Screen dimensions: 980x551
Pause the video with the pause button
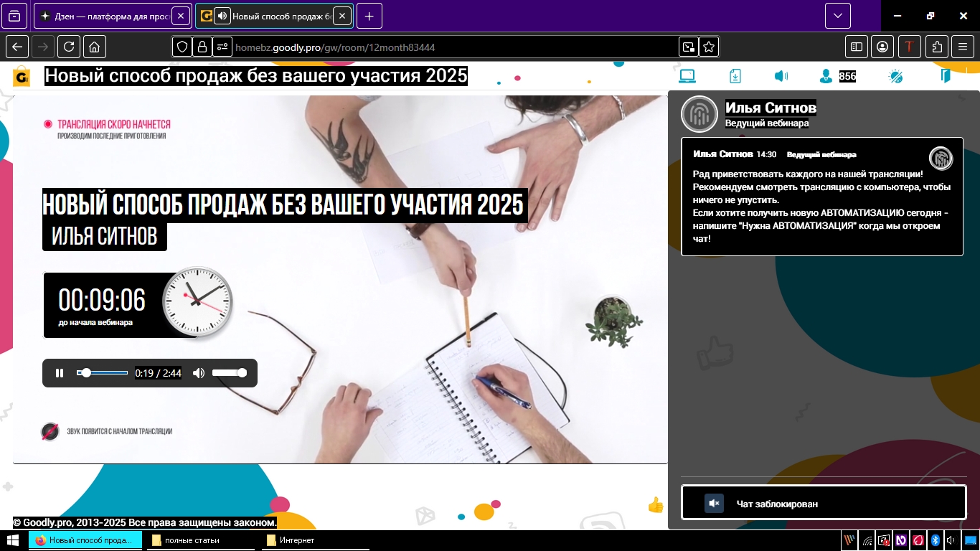(x=60, y=373)
